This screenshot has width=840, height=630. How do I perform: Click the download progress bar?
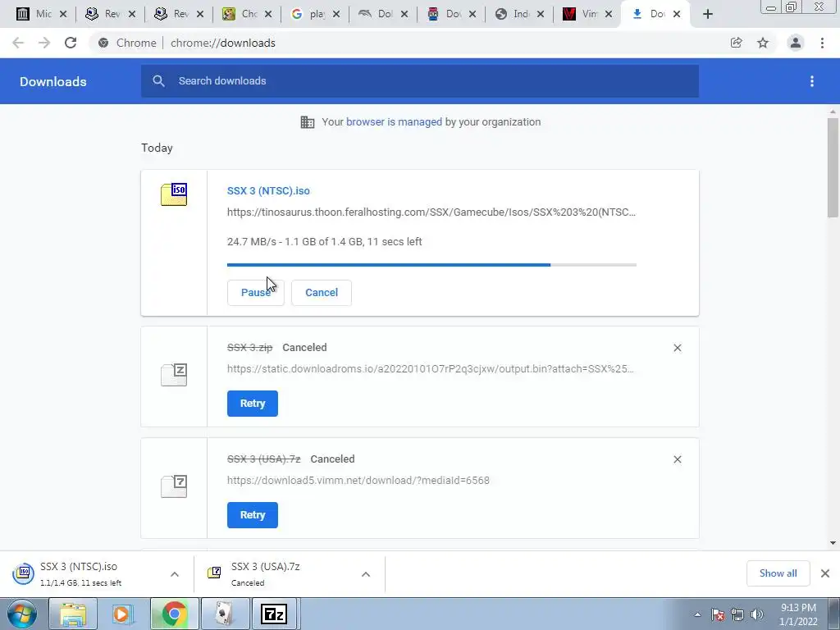click(x=431, y=265)
